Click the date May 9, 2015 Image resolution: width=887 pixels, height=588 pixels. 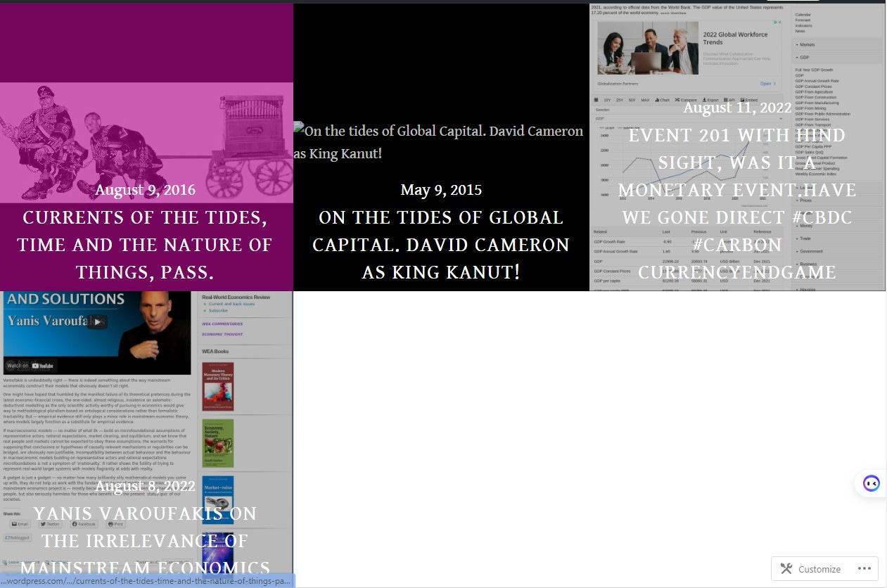click(x=441, y=190)
